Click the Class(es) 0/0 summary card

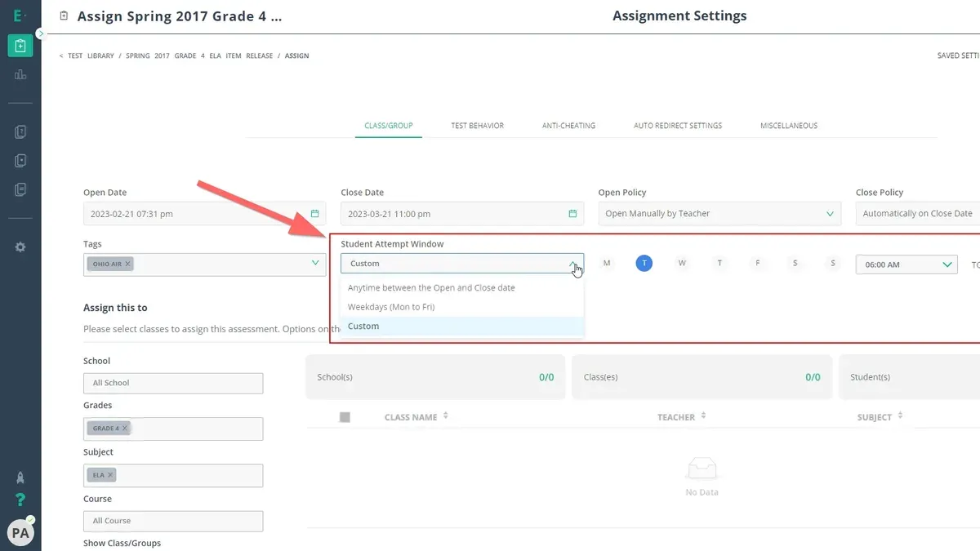click(x=702, y=377)
